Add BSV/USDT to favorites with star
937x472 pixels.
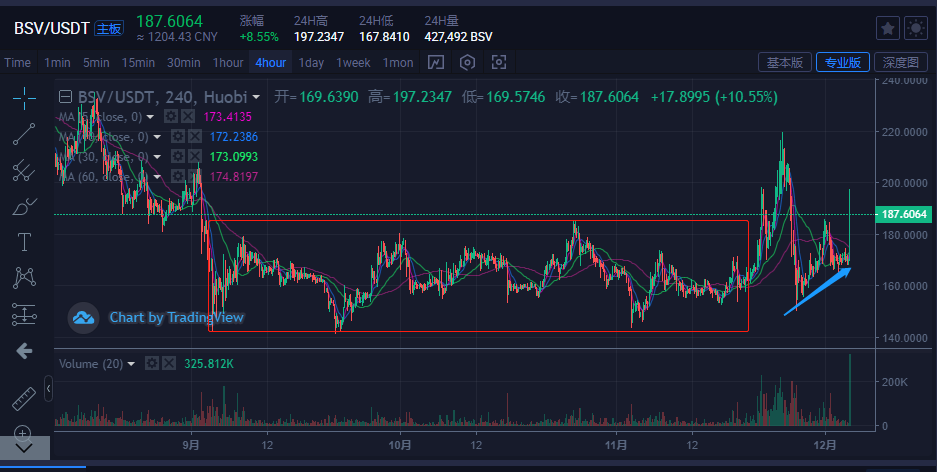(888, 28)
